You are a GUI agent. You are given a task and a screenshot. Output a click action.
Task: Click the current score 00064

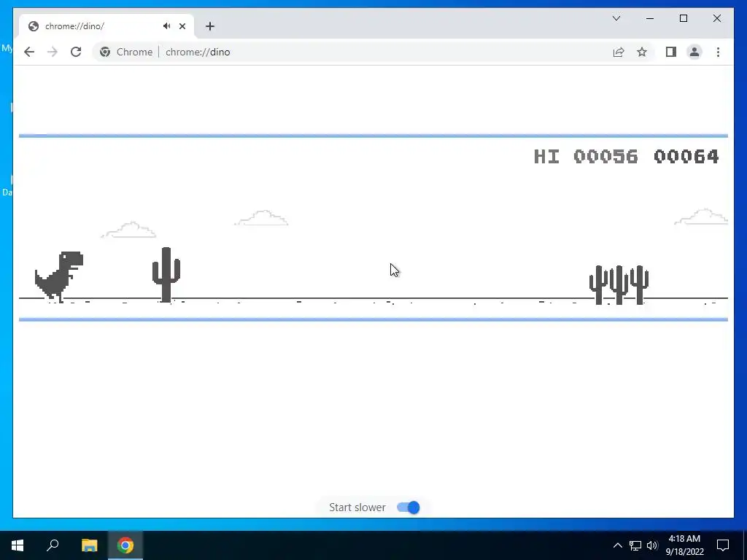pyautogui.click(x=686, y=156)
